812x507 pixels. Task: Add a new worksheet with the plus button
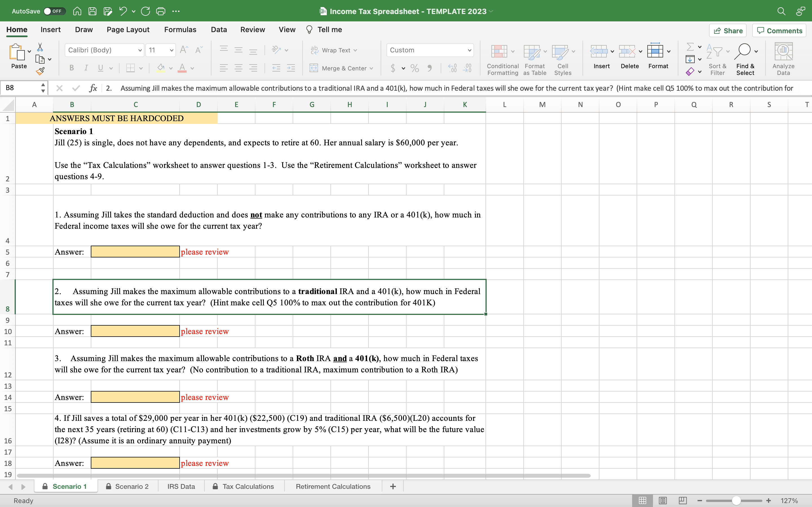tap(392, 486)
